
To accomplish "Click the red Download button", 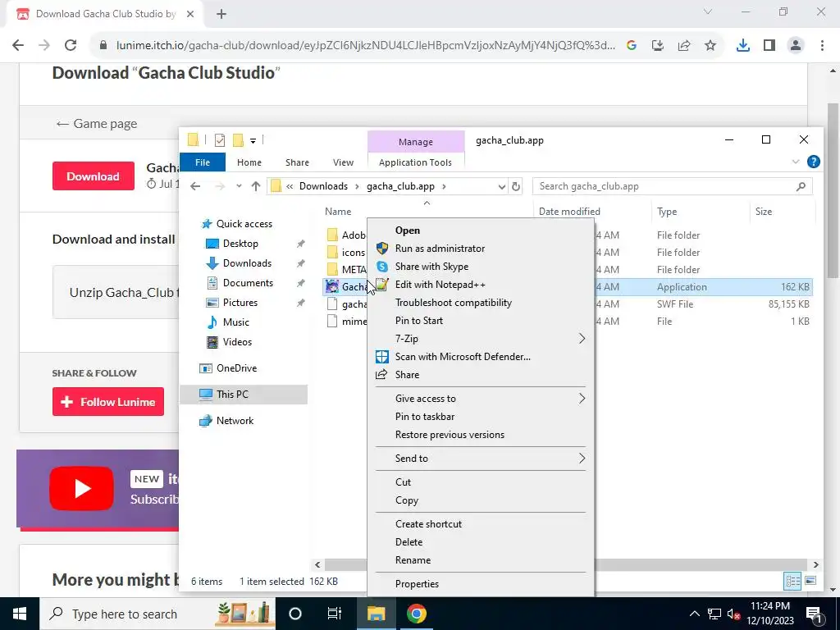I will (94, 176).
